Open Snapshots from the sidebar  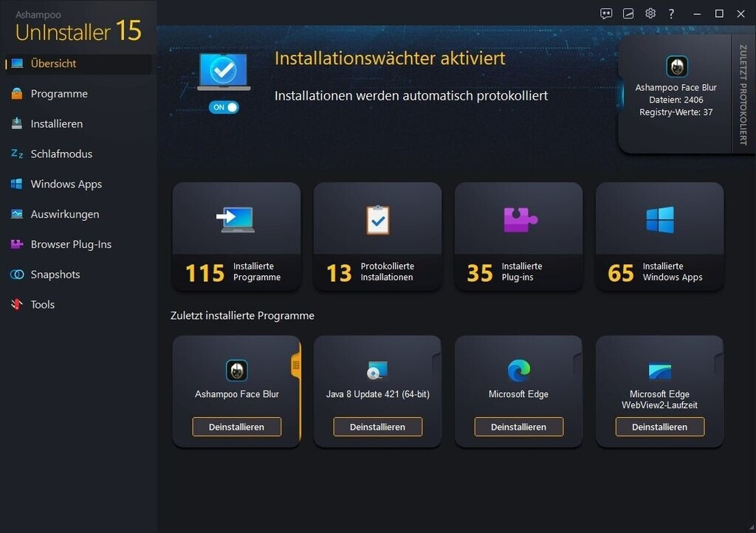pyautogui.click(x=55, y=275)
